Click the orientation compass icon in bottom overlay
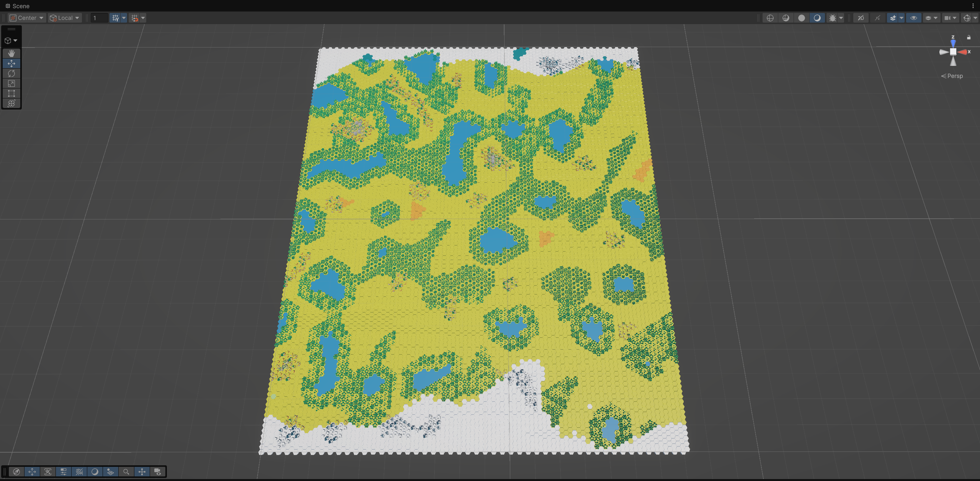Viewport: 980px width, 481px height. (17, 472)
